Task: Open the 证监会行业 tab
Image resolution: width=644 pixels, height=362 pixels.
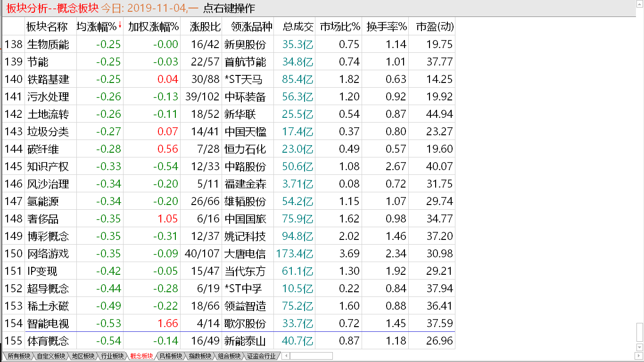Action: point(262,356)
